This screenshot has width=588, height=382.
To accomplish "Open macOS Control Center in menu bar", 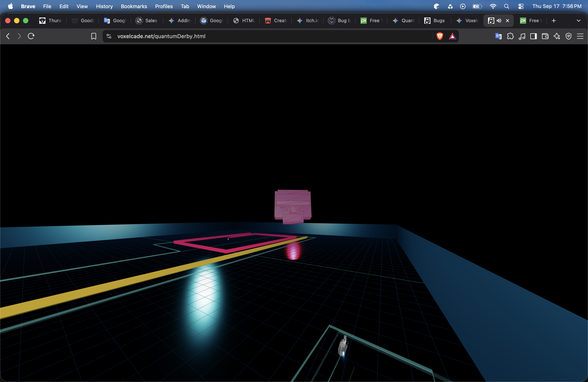I will [x=521, y=6].
